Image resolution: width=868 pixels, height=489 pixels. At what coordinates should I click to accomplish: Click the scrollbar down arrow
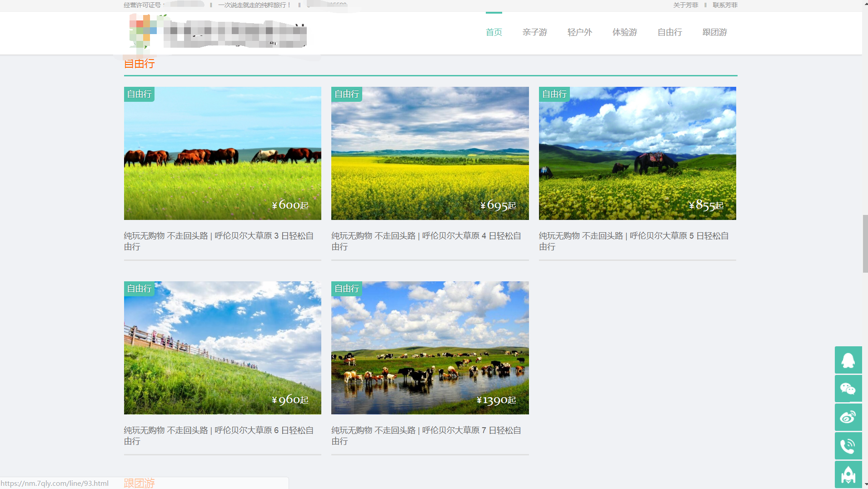[x=865, y=484]
